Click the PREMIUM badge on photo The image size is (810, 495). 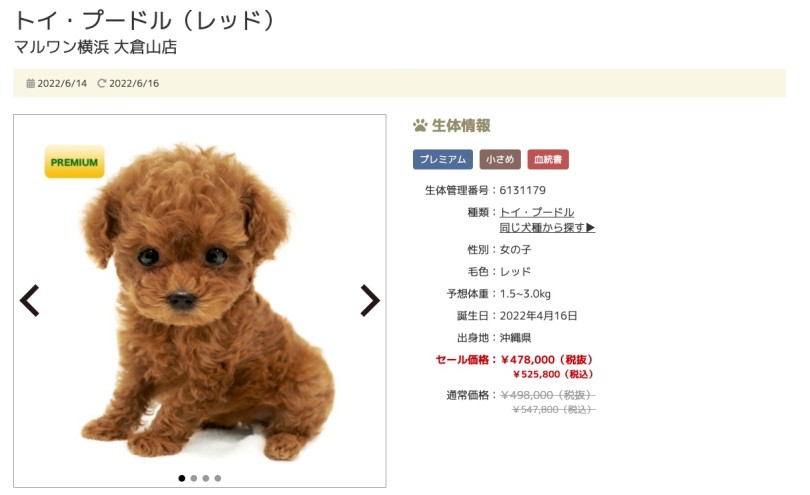pos(74,162)
